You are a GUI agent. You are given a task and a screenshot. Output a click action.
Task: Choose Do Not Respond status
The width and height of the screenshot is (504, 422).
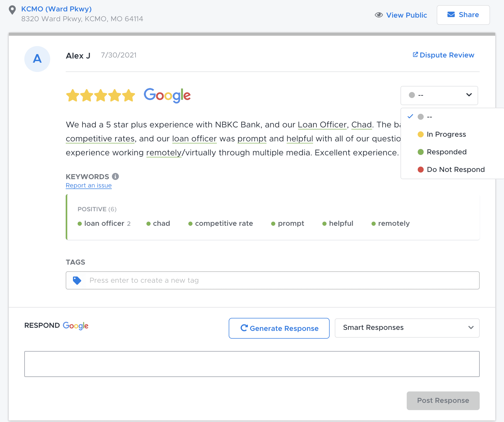(x=455, y=170)
